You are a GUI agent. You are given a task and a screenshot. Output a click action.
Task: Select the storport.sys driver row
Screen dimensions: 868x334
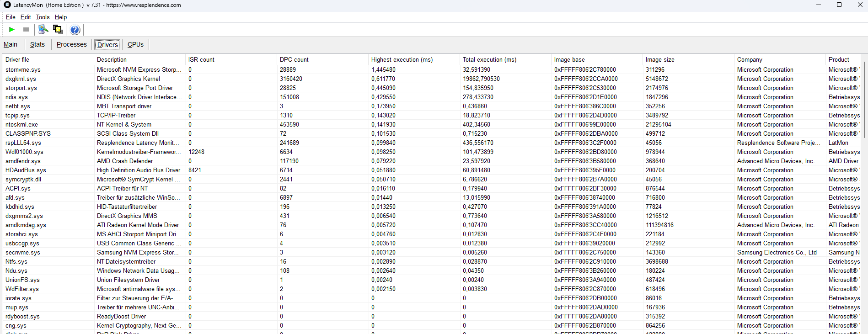pos(432,88)
